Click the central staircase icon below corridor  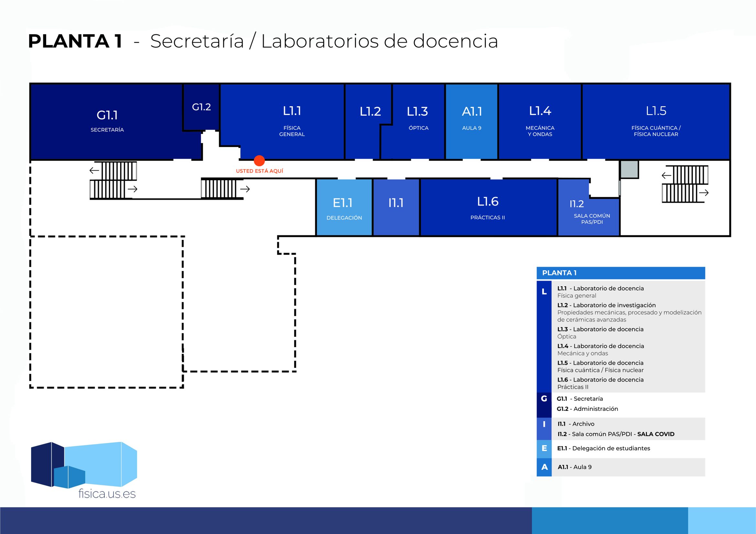coord(219,189)
